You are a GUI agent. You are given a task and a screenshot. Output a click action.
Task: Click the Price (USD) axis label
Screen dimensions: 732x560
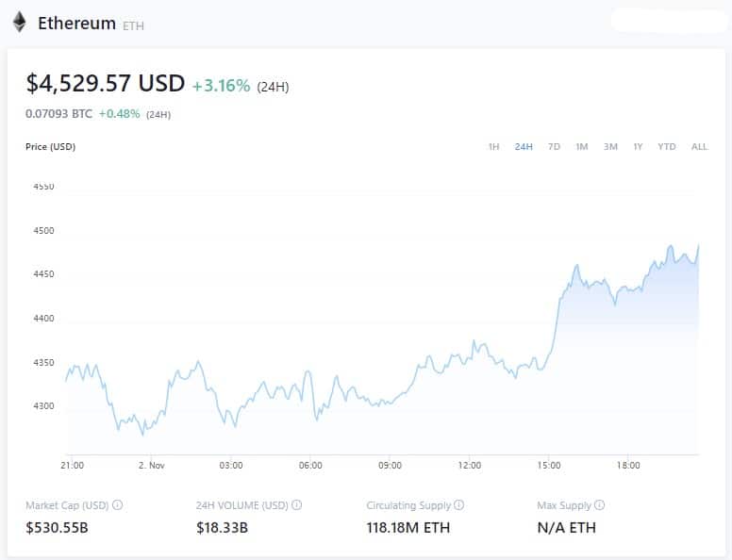tap(50, 146)
